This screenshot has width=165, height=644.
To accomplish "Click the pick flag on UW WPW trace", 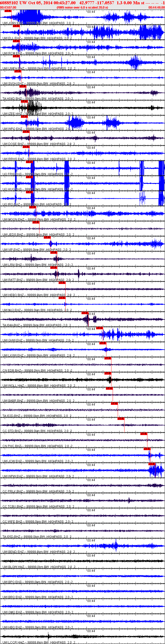I will coord(152,464).
